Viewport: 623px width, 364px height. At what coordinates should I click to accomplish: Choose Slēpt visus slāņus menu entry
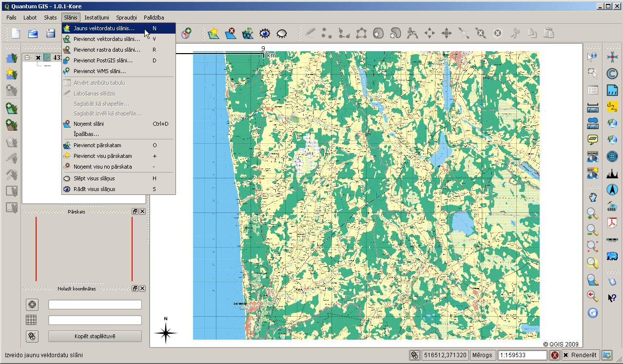coord(118,178)
